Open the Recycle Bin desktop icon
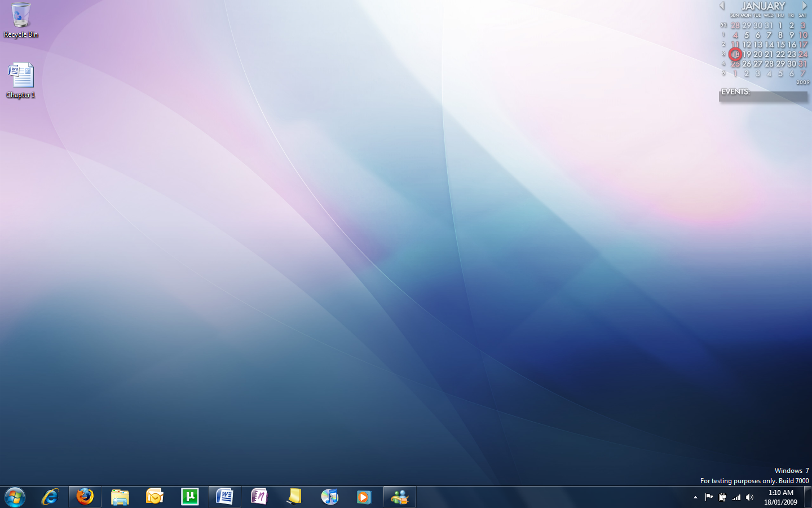The height and width of the screenshot is (508, 812). (21, 17)
